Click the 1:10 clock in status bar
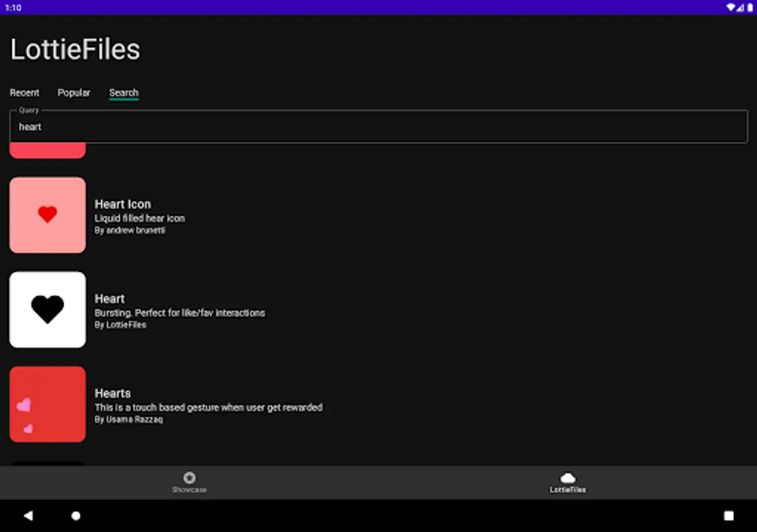Image resolution: width=757 pixels, height=532 pixels. click(13, 8)
